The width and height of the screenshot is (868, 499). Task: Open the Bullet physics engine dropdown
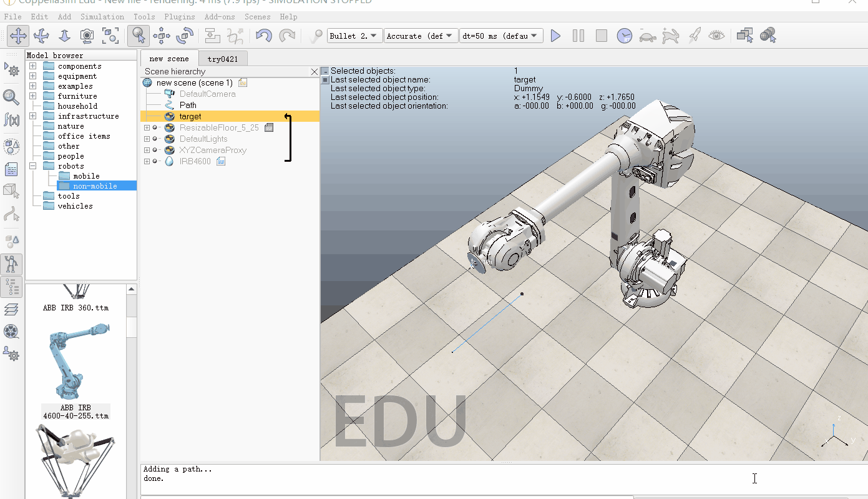354,36
